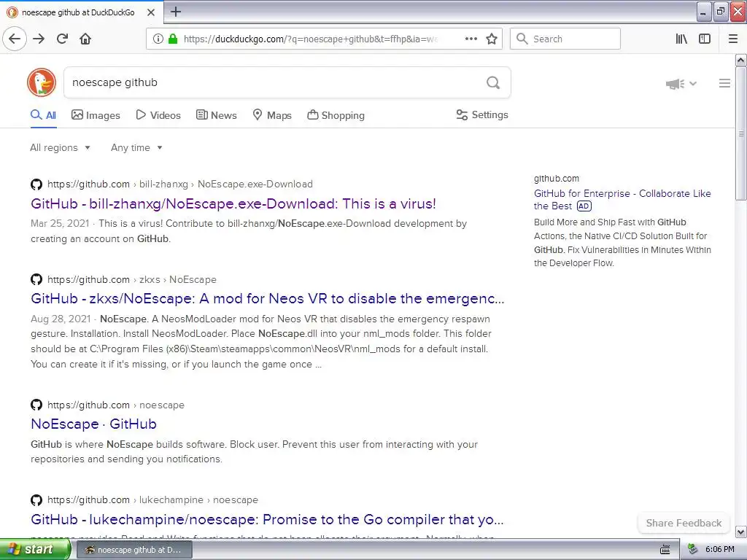This screenshot has width=747, height=560.
Task: Click the vertical scrollbar thumb
Action: (741, 133)
